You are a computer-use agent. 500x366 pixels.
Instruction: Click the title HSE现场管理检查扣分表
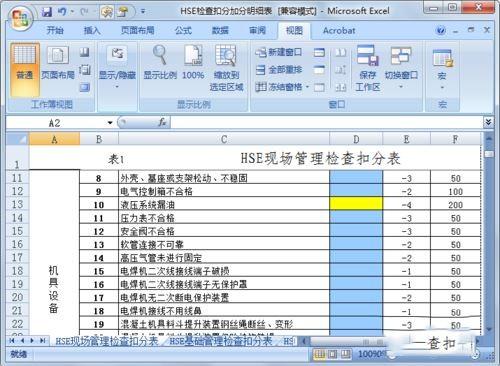(x=320, y=158)
